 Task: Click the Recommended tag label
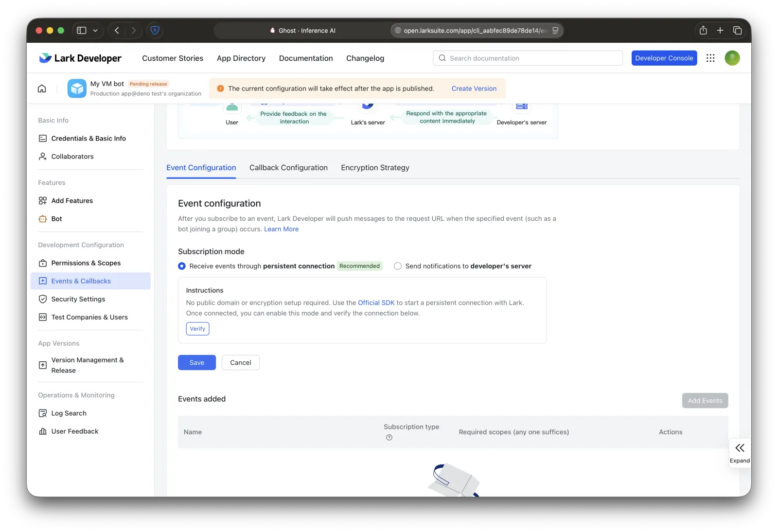(359, 266)
